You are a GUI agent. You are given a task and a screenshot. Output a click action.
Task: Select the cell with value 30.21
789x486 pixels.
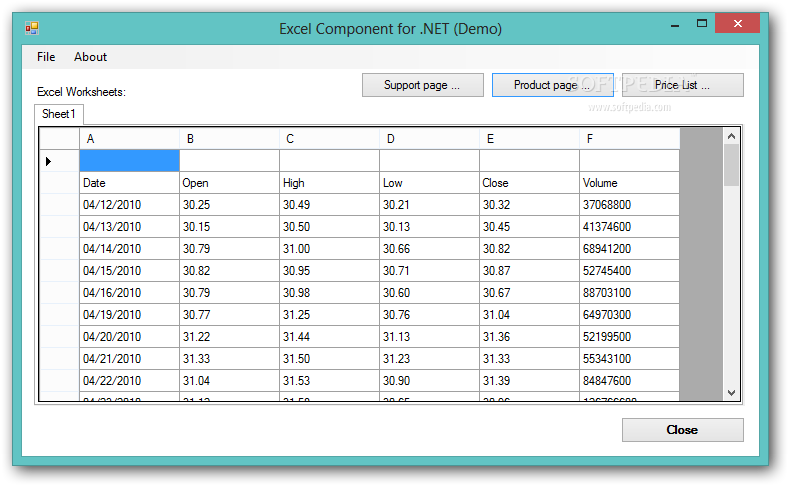click(430, 205)
